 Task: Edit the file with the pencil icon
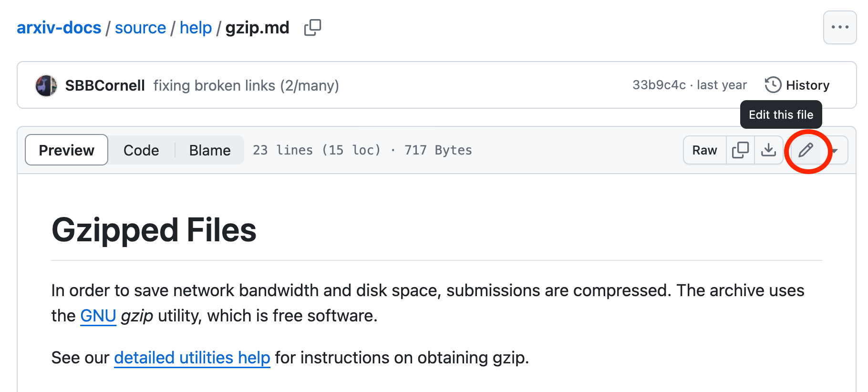coord(805,151)
